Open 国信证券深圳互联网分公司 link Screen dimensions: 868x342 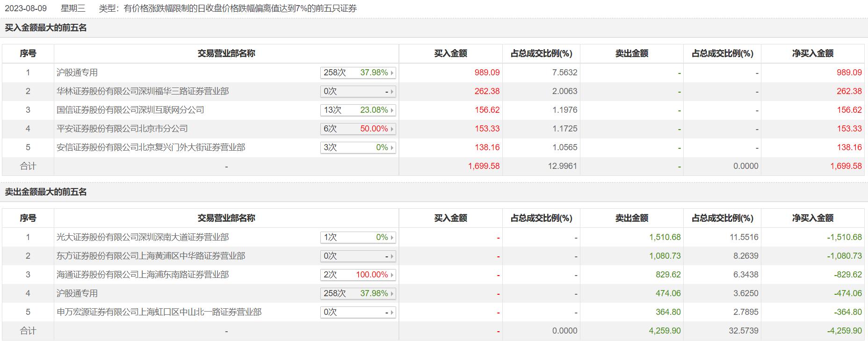coord(130,110)
